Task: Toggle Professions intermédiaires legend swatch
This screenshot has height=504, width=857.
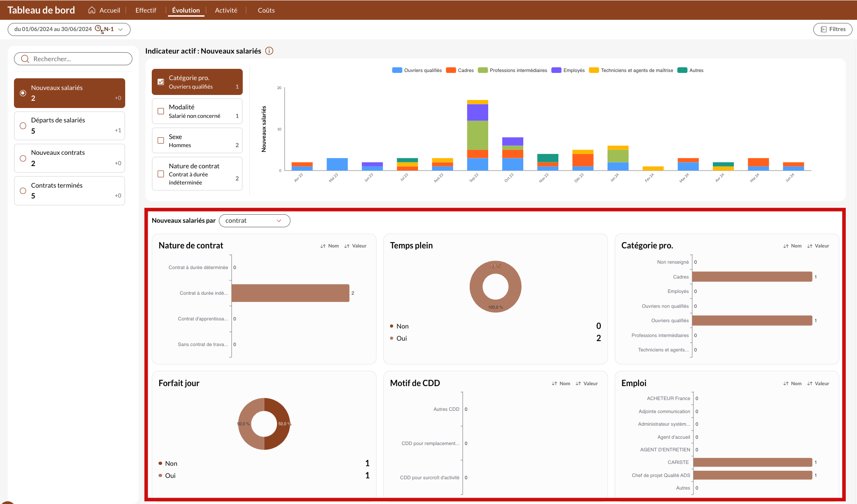Action: (x=483, y=70)
